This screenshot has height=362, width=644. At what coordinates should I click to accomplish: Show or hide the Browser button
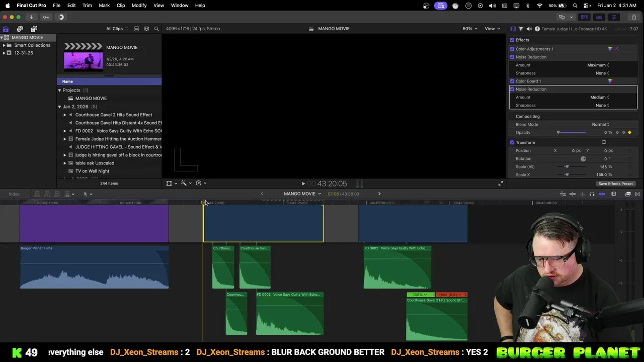pyautogui.click(x=584, y=17)
